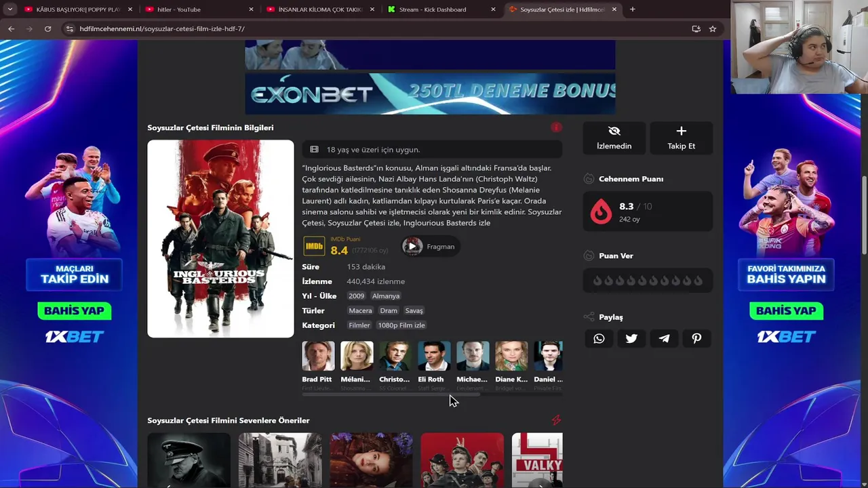Click the IMDb logo badge
This screenshot has height=488, width=868.
click(x=314, y=246)
